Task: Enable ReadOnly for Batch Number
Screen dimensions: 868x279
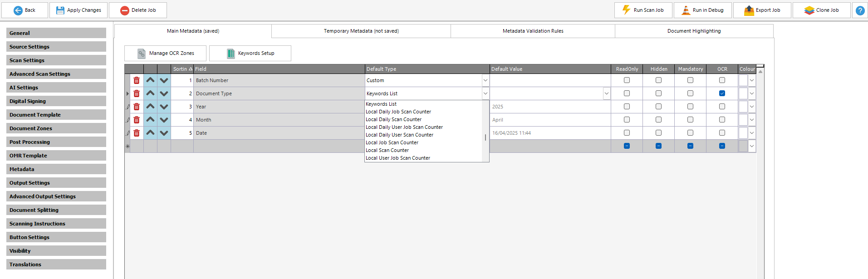Action: click(627, 80)
